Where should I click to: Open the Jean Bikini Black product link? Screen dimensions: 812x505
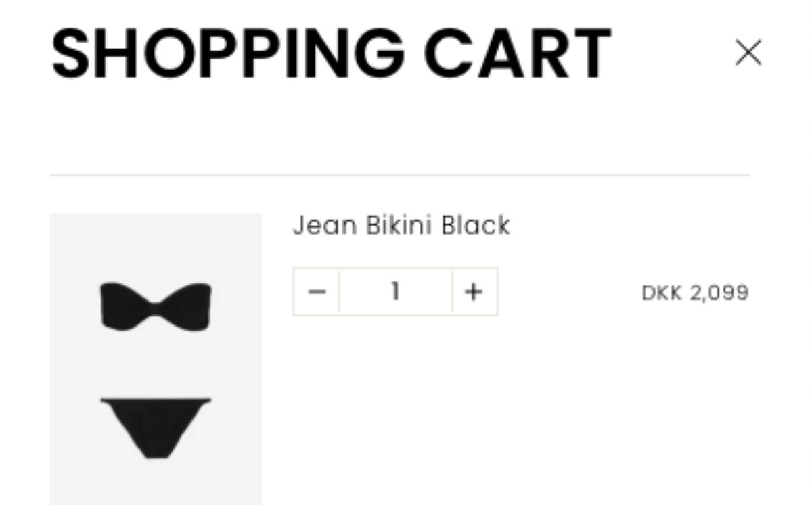point(401,225)
